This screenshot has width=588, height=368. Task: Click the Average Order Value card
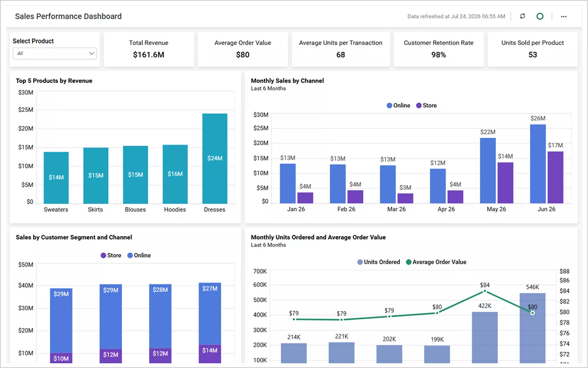(242, 49)
